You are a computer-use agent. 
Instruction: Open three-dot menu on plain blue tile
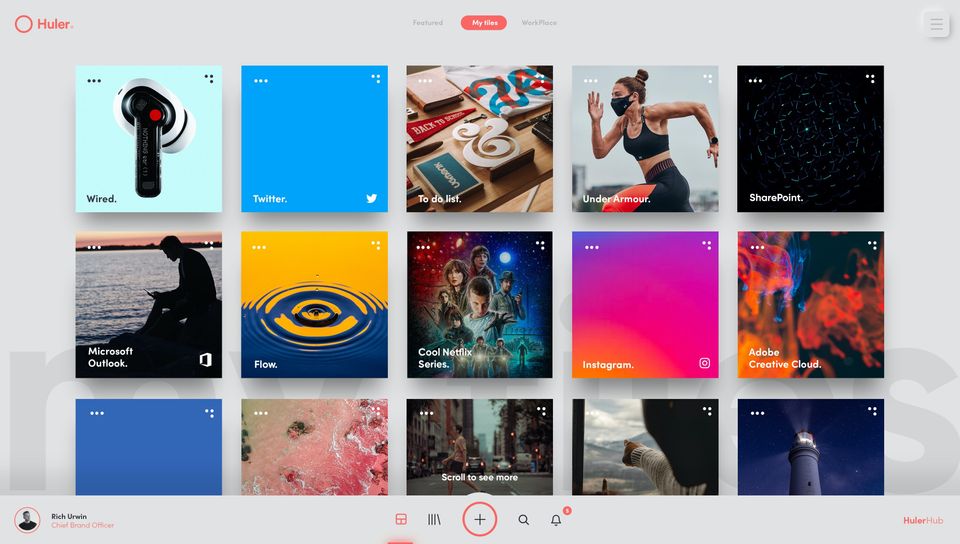tap(97, 414)
